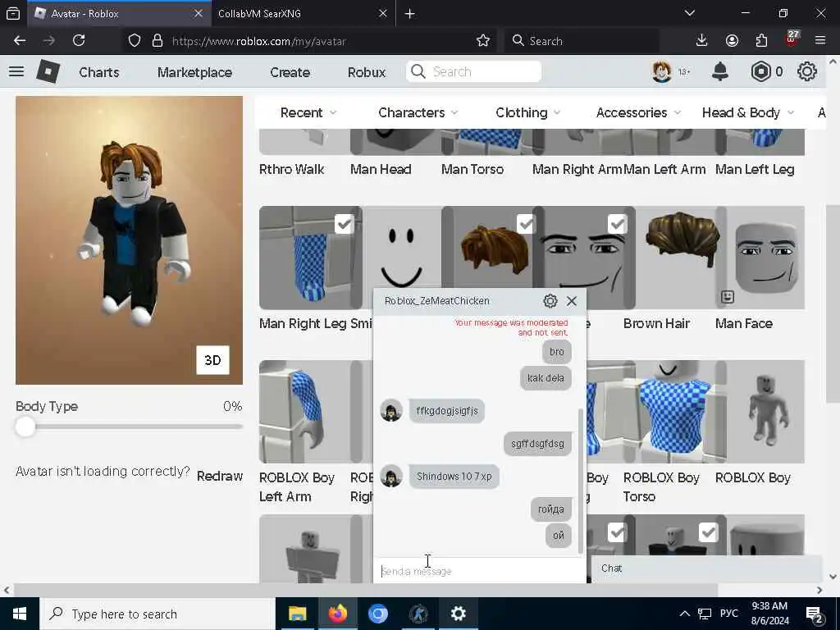This screenshot has height=630, width=840.
Task: Open Windows Start menu
Action: (20, 614)
